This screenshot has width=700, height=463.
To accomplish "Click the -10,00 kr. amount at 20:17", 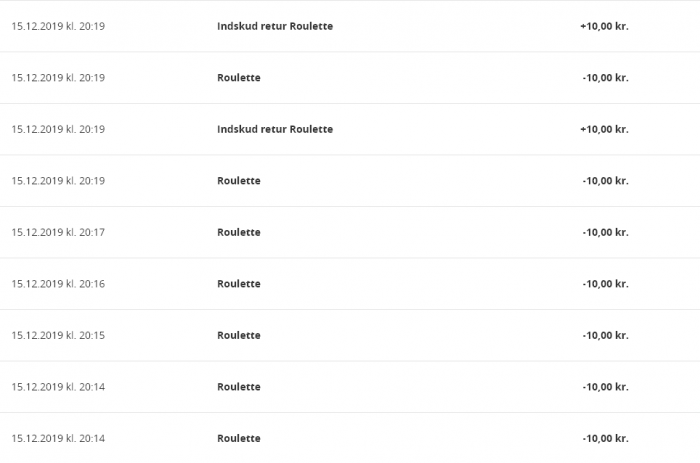I will click(605, 233).
